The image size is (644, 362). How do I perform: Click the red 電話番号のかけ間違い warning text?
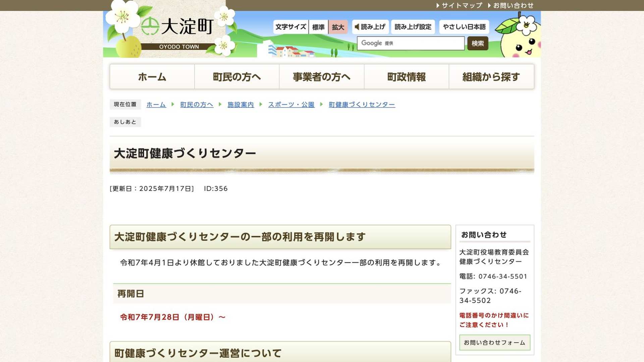coord(494,320)
